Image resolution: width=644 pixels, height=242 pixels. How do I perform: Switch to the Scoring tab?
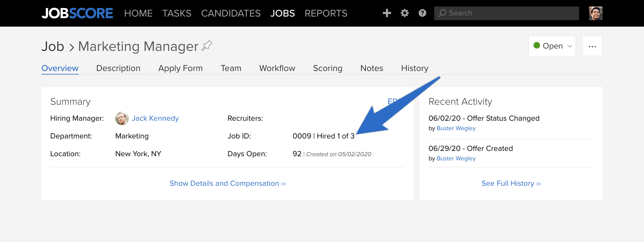328,68
